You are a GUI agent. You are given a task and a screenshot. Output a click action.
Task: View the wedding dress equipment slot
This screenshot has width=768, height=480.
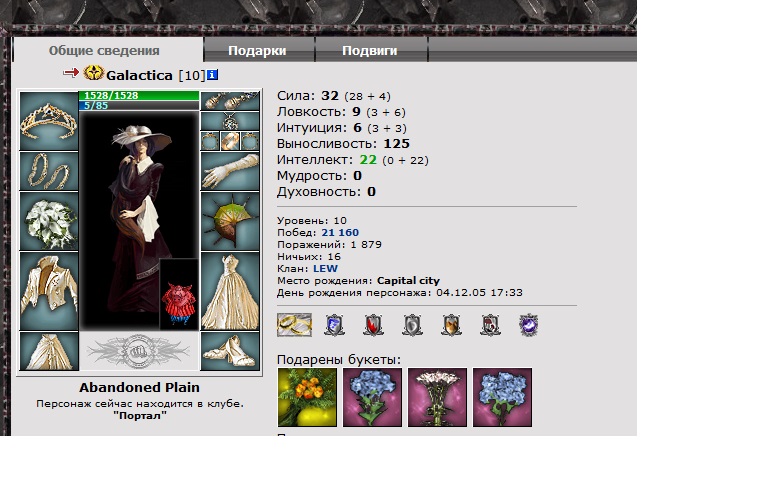tap(230, 291)
